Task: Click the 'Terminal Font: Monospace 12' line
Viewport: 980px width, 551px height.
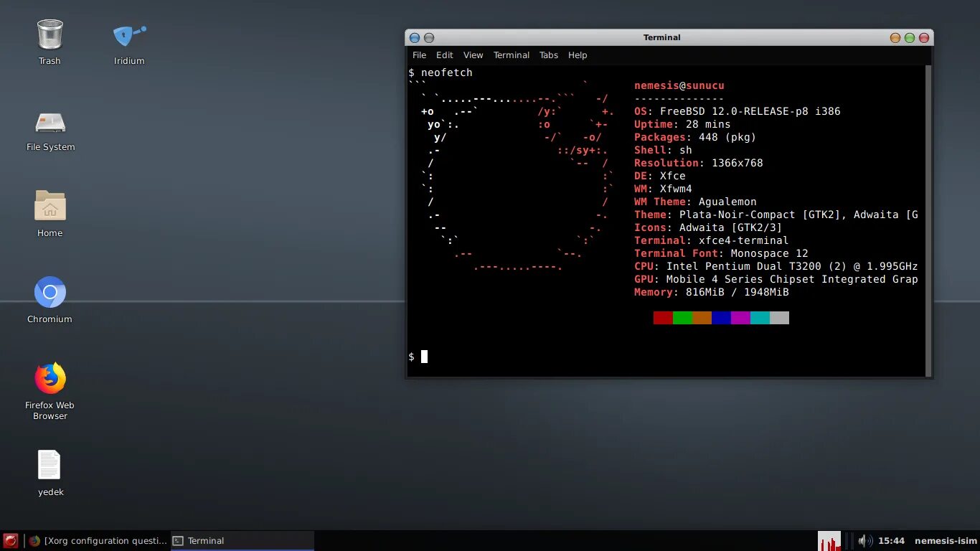Action: click(721, 253)
